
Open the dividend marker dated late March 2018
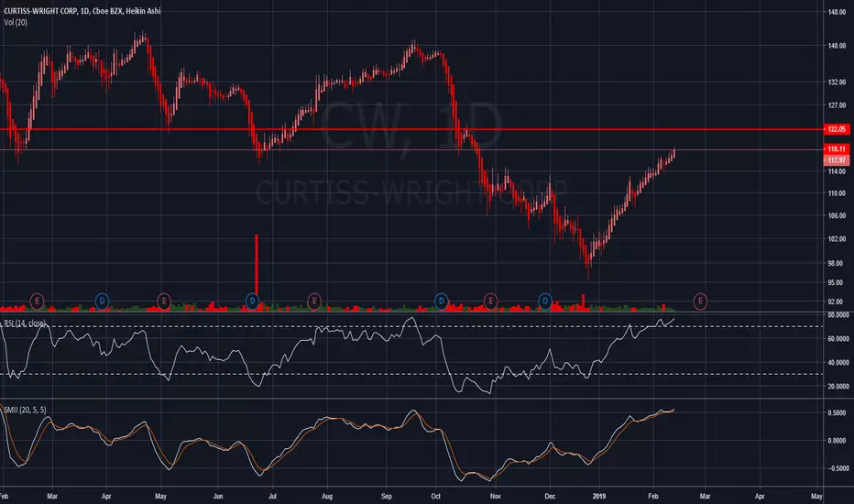click(102, 301)
